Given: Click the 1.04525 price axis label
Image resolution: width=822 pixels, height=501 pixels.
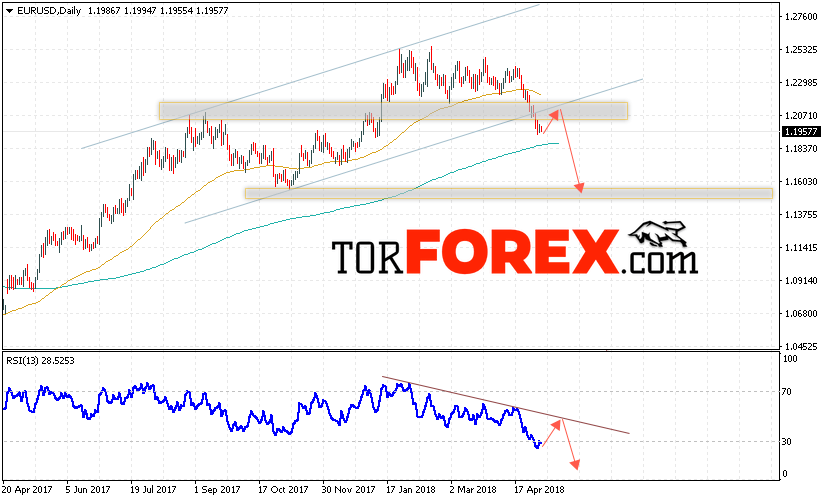Looking at the screenshot, I should point(801,346).
